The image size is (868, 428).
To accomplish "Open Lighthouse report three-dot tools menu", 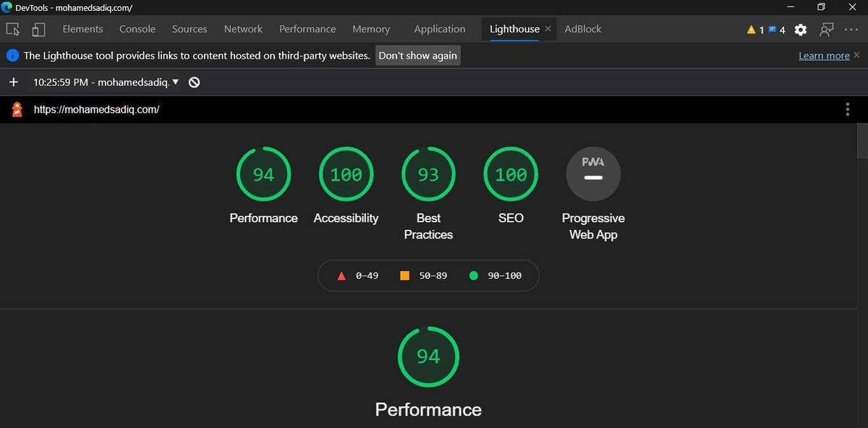I will tap(848, 109).
